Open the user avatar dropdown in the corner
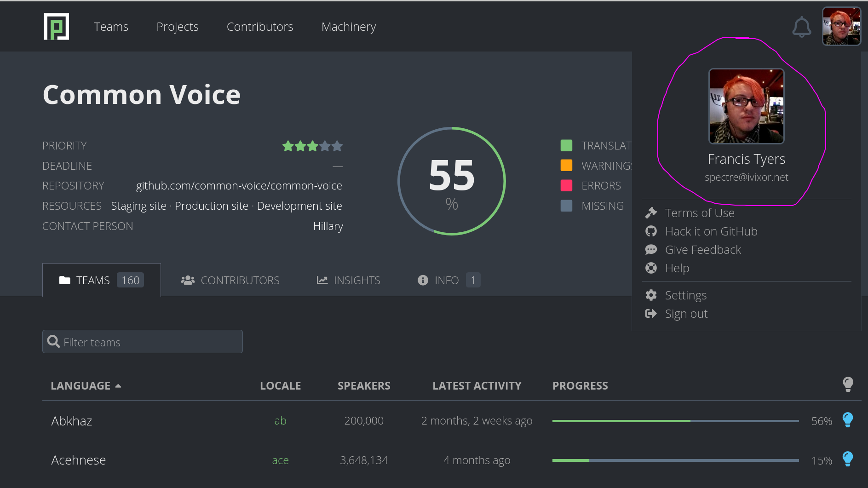This screenshot has width=868, height=488. click(x=842, y=26)
